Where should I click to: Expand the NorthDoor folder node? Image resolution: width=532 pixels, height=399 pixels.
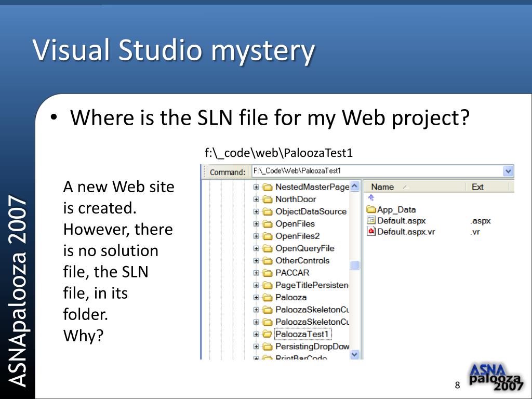coord(256,199)
